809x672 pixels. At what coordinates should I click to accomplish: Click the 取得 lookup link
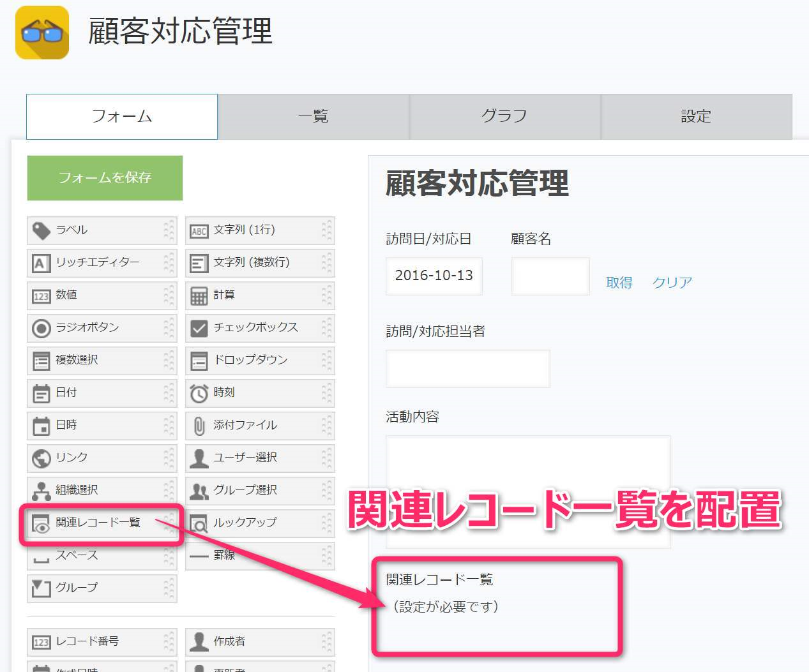[x=619, y=283]
